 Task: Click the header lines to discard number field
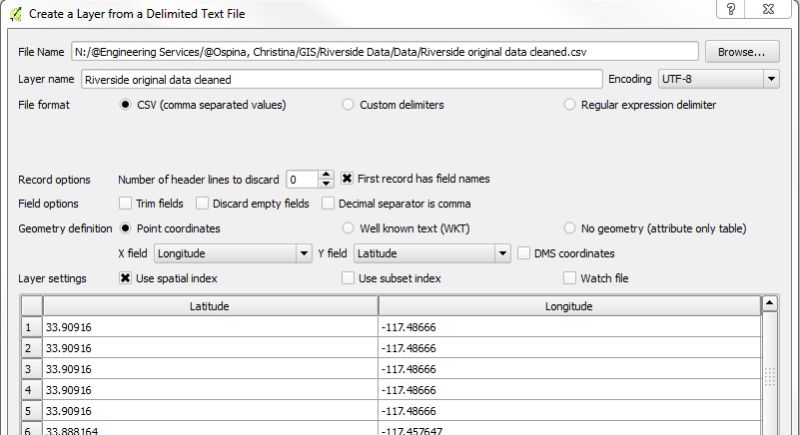pyautogui.click(x=303, y=180)
